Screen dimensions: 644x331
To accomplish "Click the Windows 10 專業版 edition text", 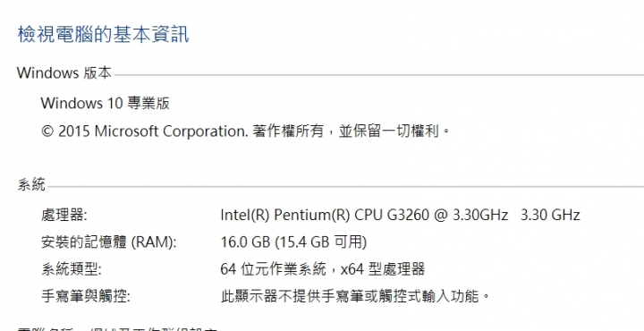I will 106,103.
